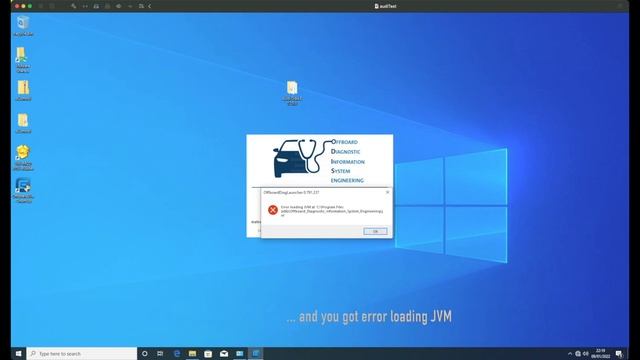The image size is (640, 360).
Task: Open Microsoft Store from the taskbar
Action: (x=208, y=353)
